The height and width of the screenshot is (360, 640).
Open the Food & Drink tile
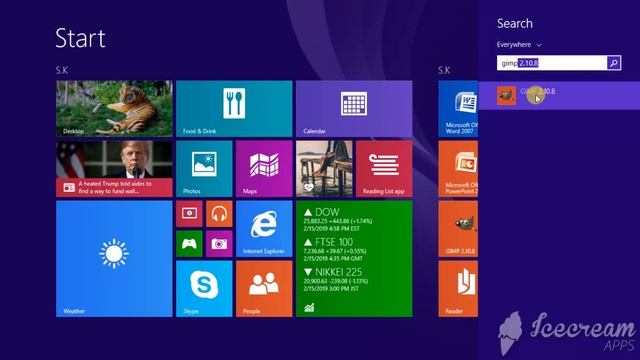point(234,108)
